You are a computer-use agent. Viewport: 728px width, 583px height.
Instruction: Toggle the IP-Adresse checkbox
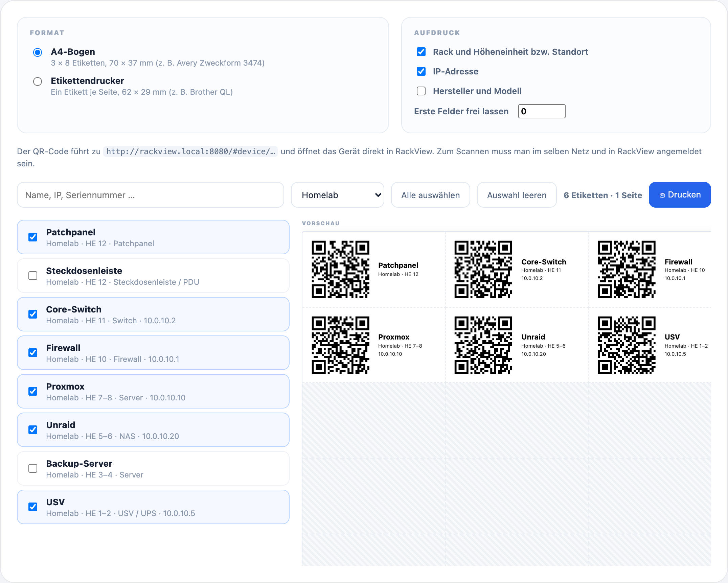click(421, 71)
